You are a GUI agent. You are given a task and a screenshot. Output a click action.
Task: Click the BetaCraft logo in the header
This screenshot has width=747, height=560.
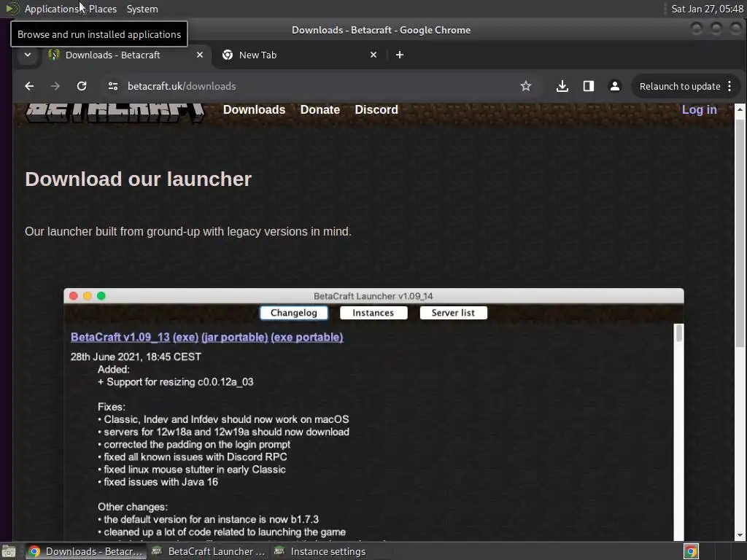click(115, 113)
